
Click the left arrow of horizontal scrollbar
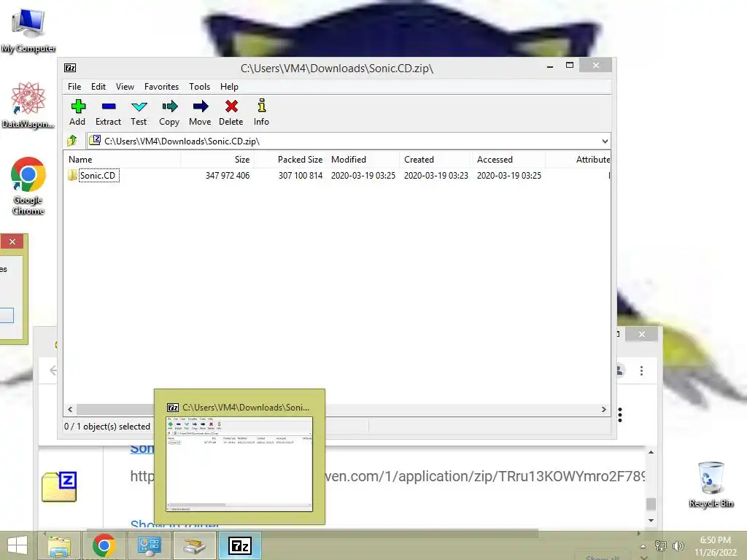71,410
